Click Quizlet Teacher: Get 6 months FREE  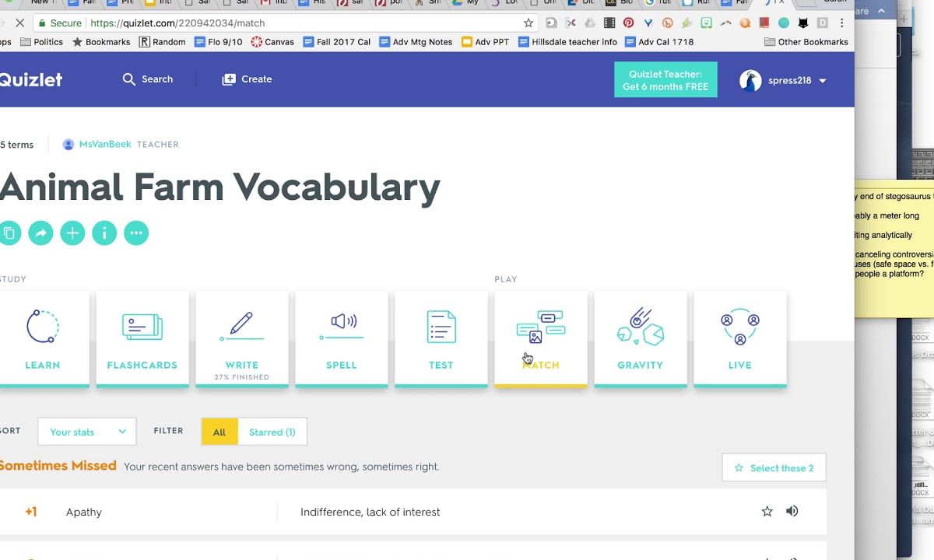[665, 80]
